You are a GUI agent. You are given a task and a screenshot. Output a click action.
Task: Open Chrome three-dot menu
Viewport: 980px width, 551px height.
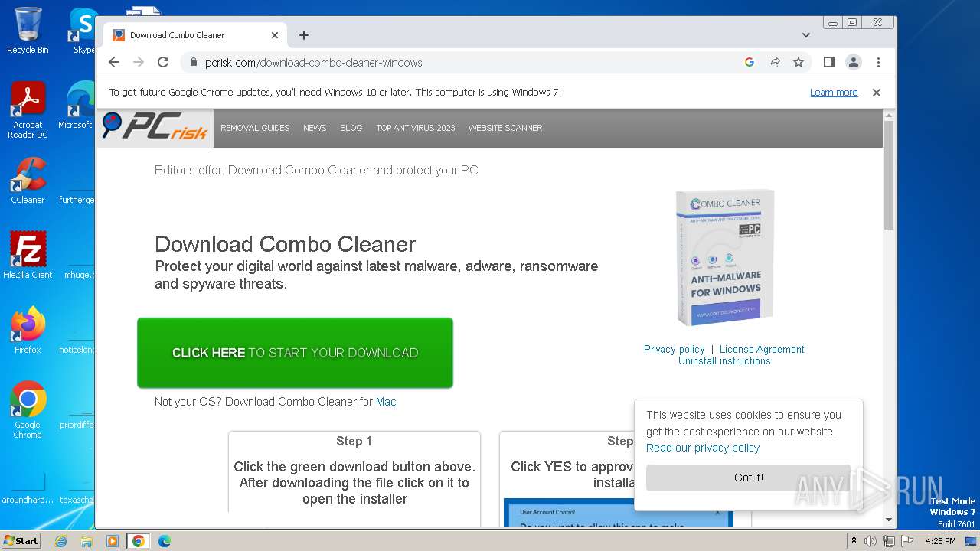pyautogui.click(x=878, y=62)
